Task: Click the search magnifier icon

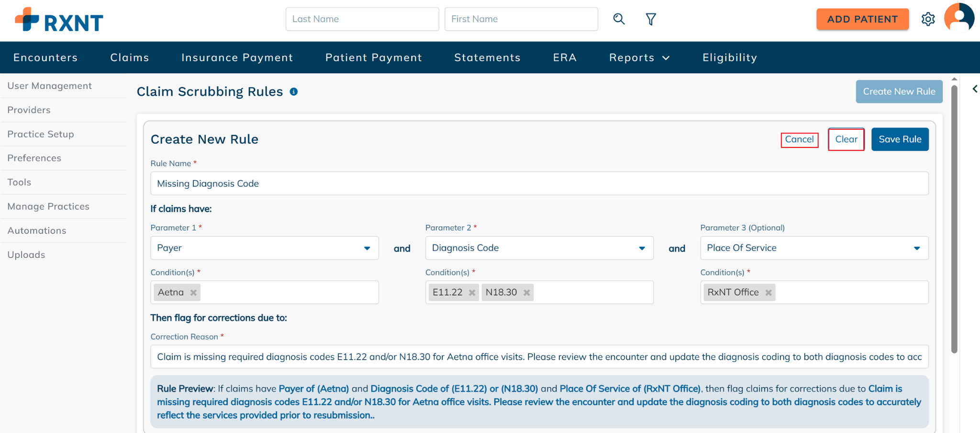Action: point(619,19)
